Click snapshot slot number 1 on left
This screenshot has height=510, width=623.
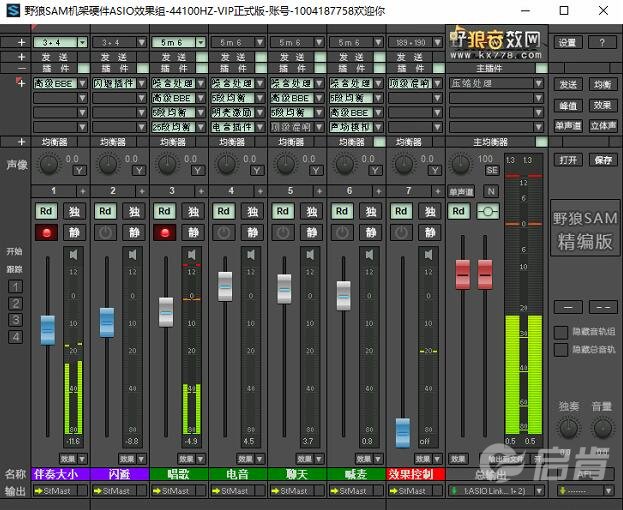pyautogui.click(x=15, y=287)
